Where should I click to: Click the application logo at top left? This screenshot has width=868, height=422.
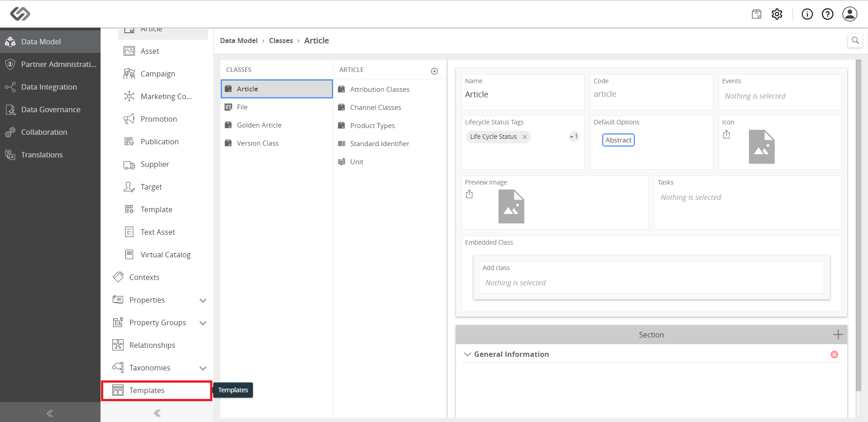pos(20,14)
